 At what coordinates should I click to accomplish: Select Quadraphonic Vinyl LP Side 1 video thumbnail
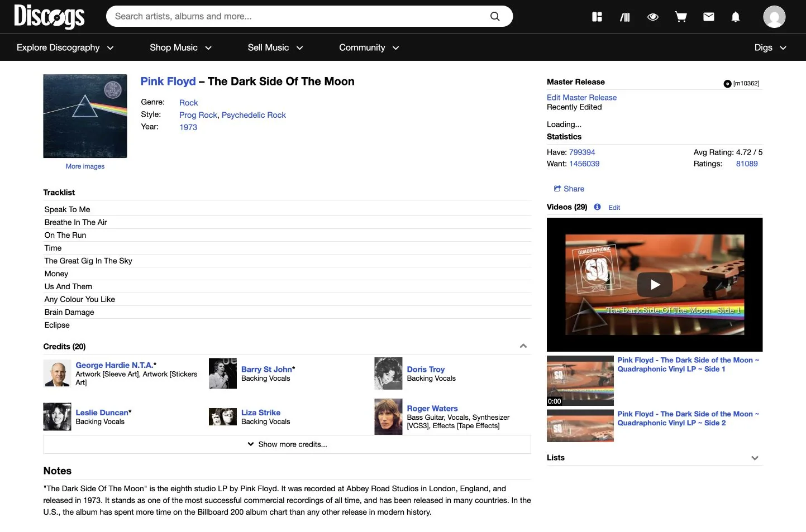point(580,381)
